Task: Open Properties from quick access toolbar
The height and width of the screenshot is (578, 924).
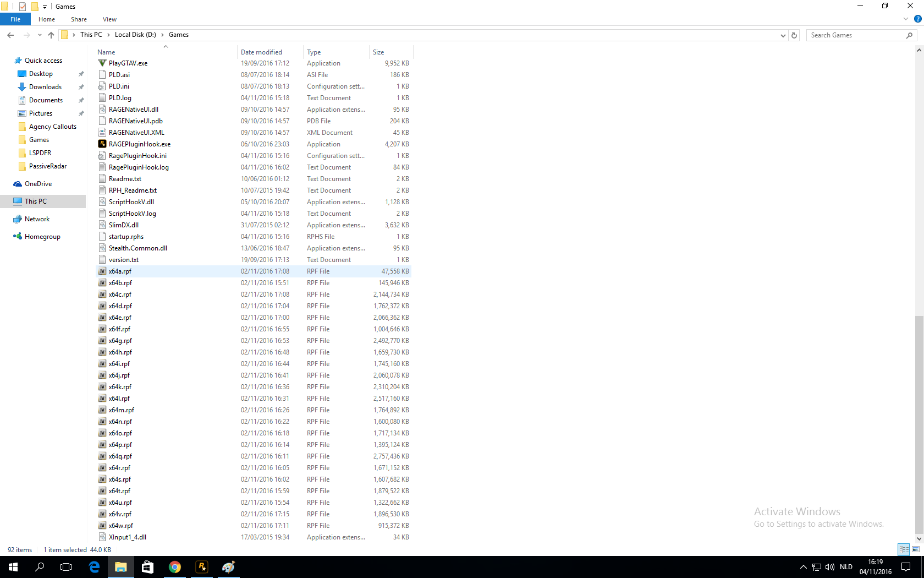Action: click(x=23, y=7)
